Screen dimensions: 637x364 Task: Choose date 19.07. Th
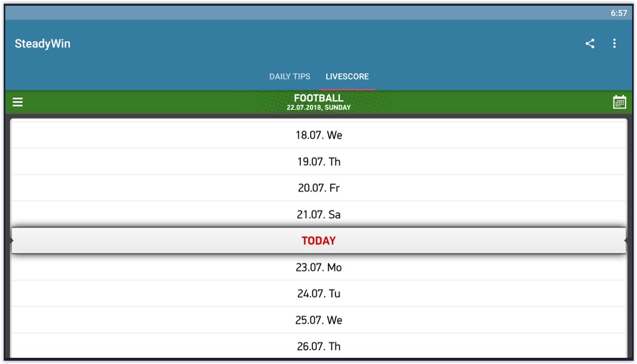click(x=319, y=161)
